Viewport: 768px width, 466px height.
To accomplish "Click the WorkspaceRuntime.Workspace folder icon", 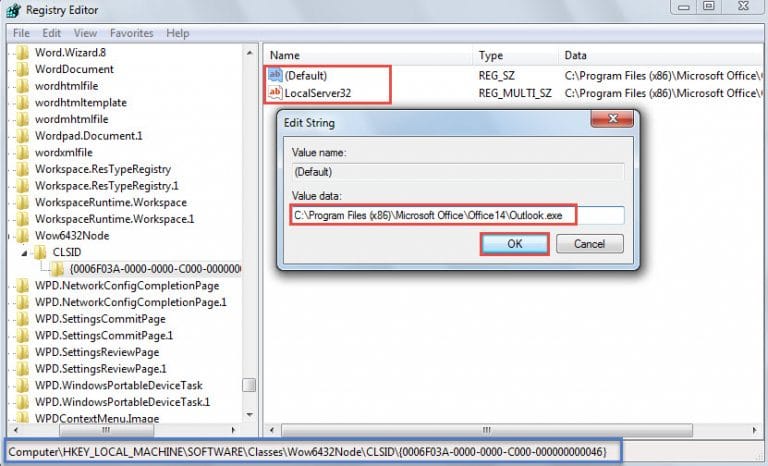I will click(x=23, y=202).
